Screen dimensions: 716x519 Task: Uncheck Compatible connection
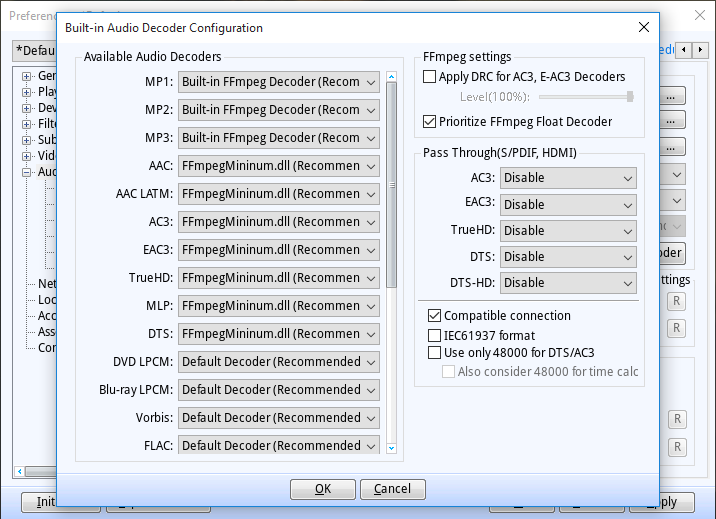(x=434, y=315)
